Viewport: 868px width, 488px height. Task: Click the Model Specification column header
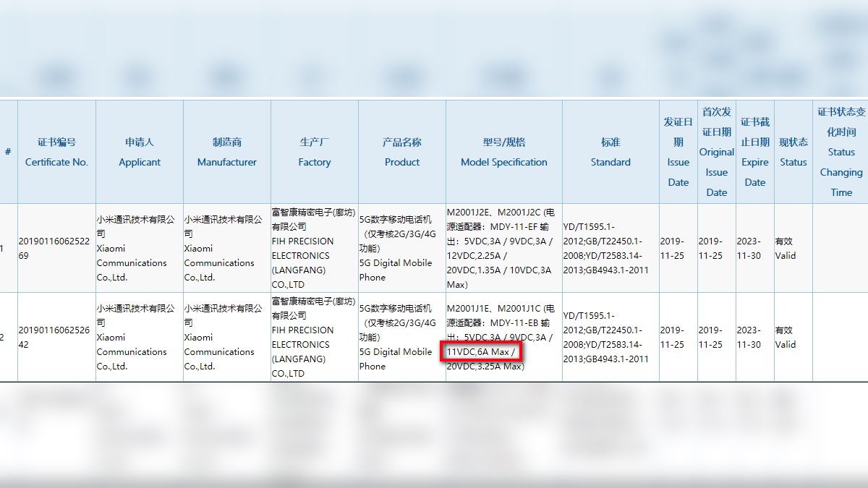pos(503,152)
